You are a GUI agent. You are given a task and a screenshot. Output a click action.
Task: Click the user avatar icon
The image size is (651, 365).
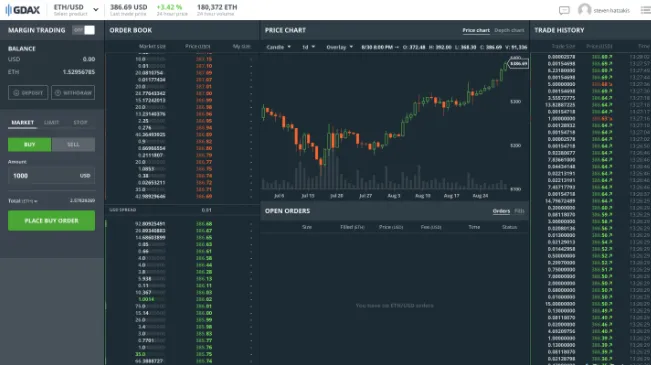coord(584,10)
